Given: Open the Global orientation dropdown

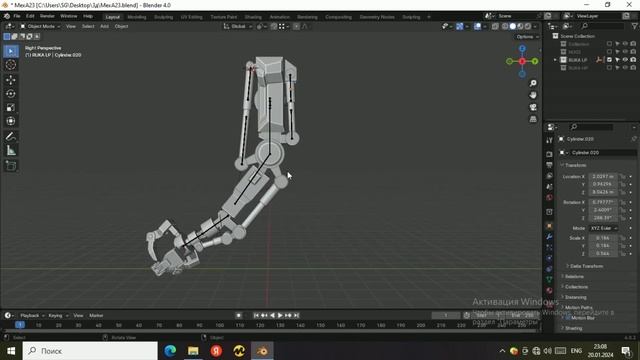Looking at the screenshot, I should 238,27.
